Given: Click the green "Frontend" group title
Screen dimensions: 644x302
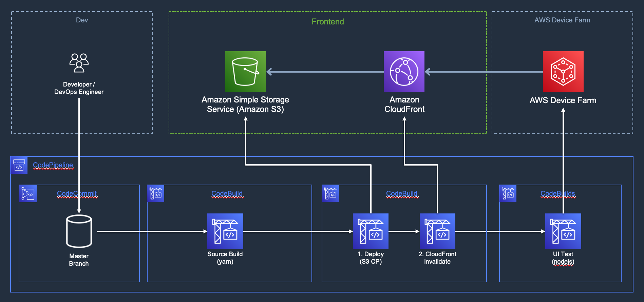Looking at the screenshot, I should 328,22.
